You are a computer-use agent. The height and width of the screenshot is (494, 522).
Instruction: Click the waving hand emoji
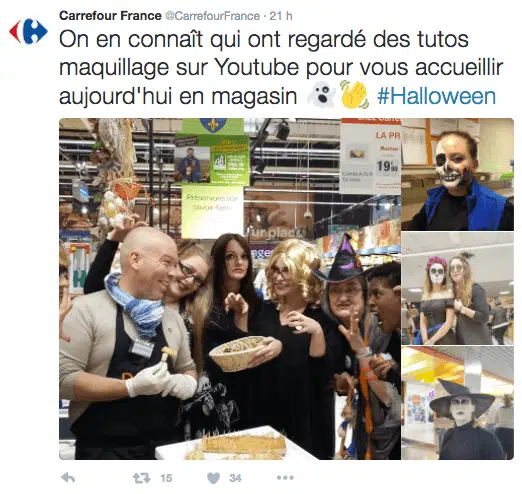pos(354,95)
